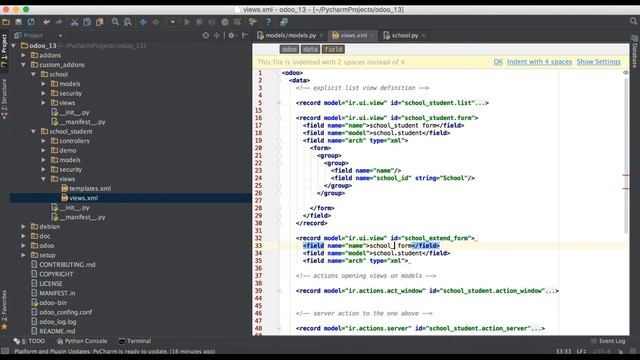Viewport: 640px width, 360px height.
Task: Click the Debug toolbar icon
Action: pos(199,22)
